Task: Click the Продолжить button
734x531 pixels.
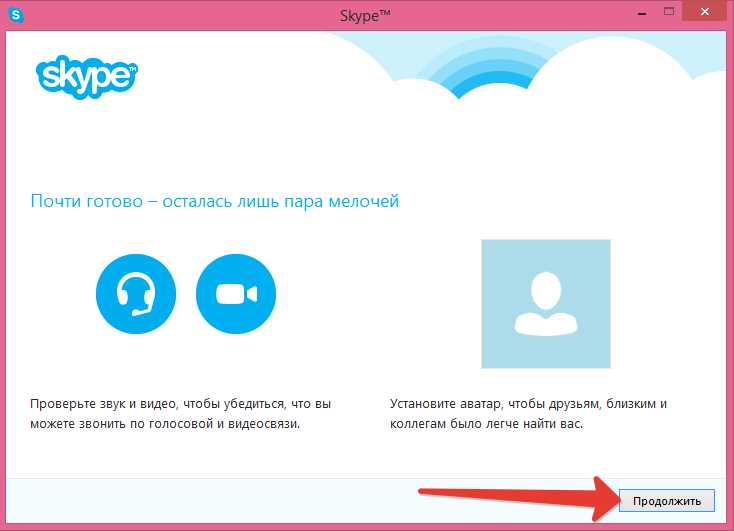Action: point(667,501)
